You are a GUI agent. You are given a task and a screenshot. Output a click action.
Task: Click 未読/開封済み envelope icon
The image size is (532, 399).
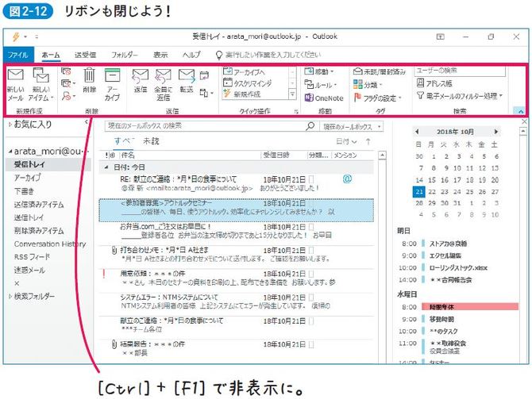(x=358, y=71)
